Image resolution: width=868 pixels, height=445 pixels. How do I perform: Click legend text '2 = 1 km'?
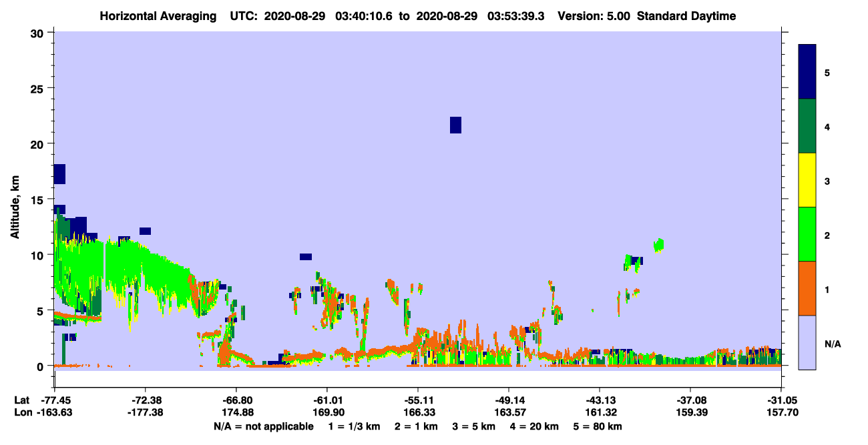point(416,426)
